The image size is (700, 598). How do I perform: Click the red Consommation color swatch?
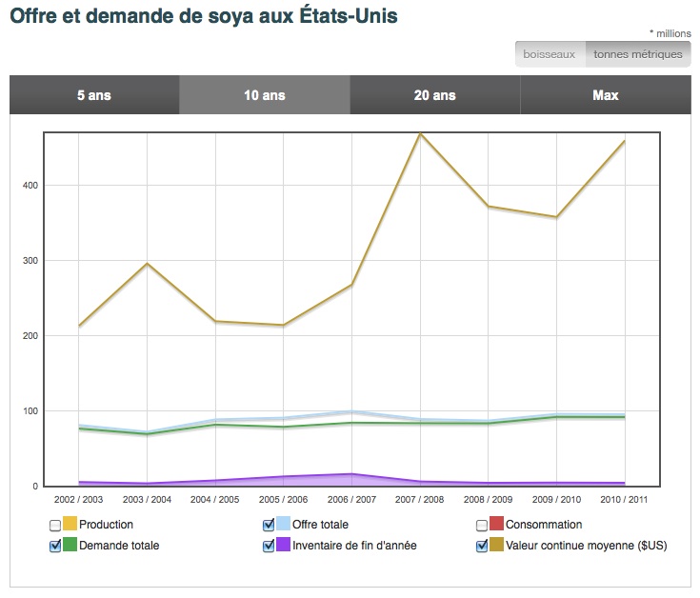click(496, 525)
